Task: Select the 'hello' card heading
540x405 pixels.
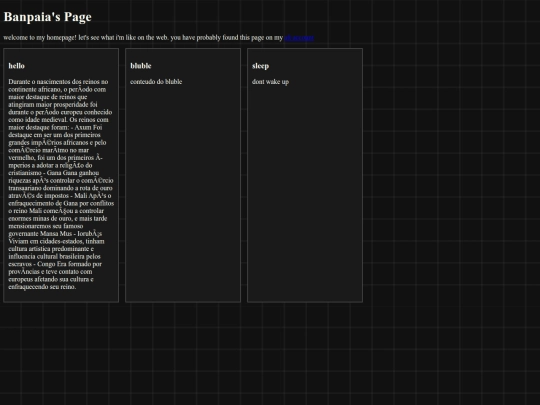Action: (x=17, y=66)
